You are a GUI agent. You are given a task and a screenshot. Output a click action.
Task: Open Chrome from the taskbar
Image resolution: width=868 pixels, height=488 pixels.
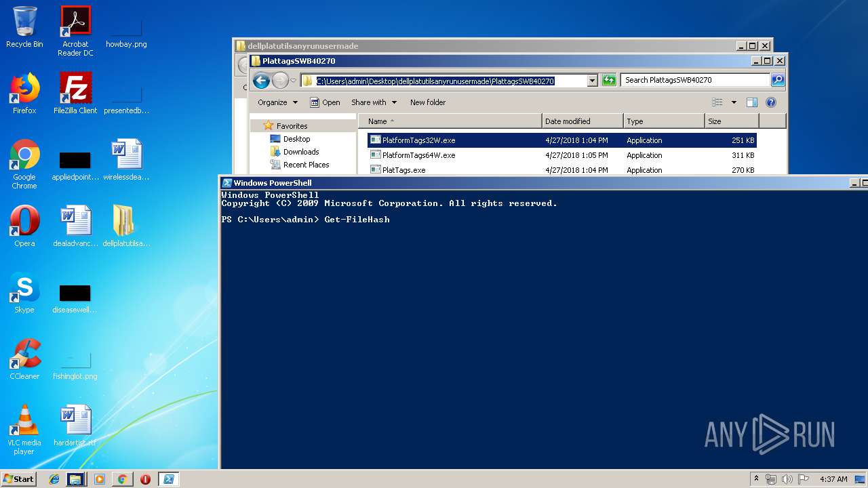click(122, 479)
